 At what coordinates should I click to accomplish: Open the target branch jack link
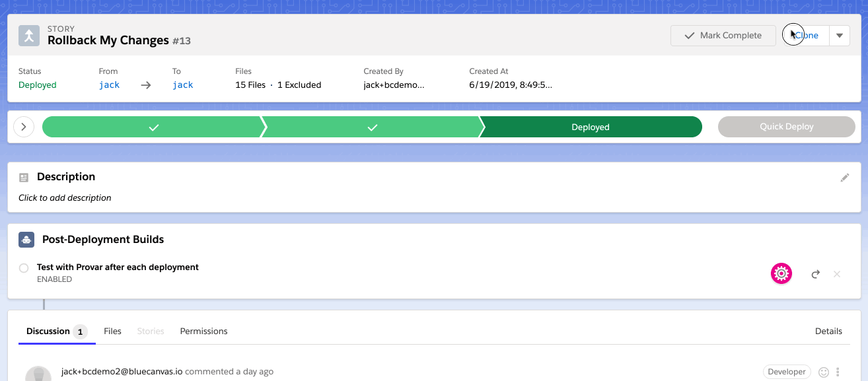[x=183, y=85]
